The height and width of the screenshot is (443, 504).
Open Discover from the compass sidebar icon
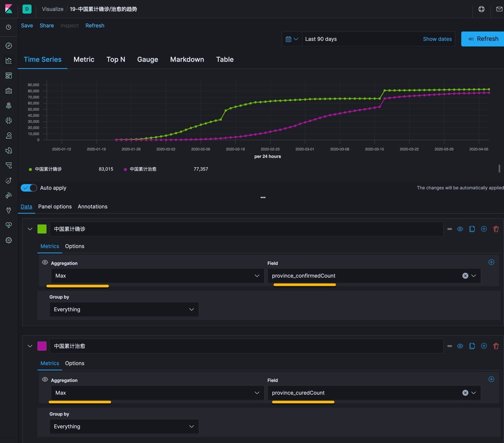point(9,46)
